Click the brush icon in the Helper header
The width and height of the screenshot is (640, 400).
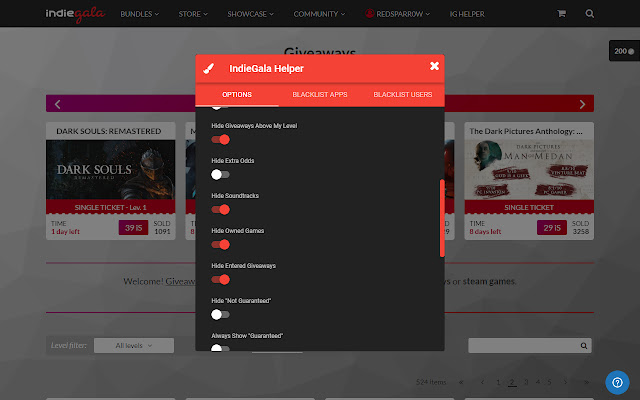[x=209, y=68]
